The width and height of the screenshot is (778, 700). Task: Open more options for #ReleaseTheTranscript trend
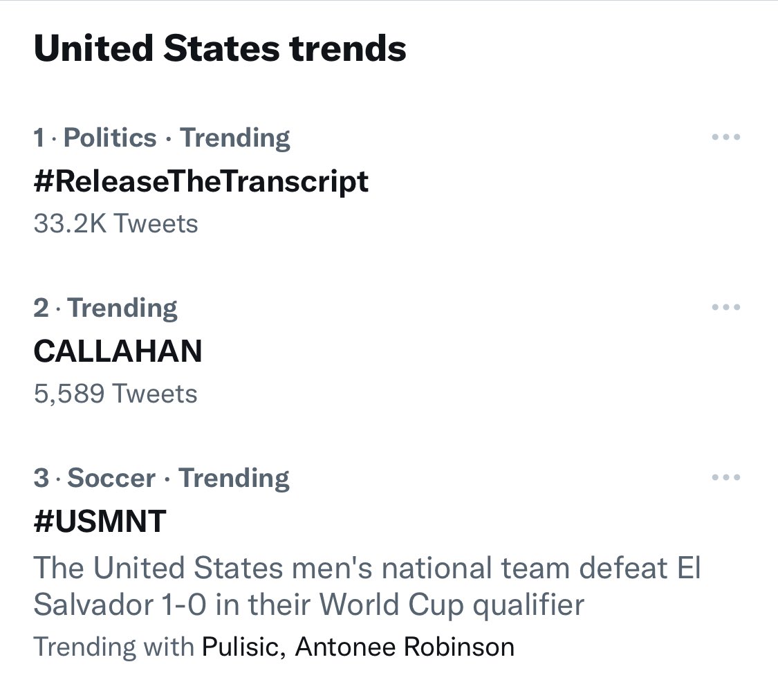[x=725, y=137]
